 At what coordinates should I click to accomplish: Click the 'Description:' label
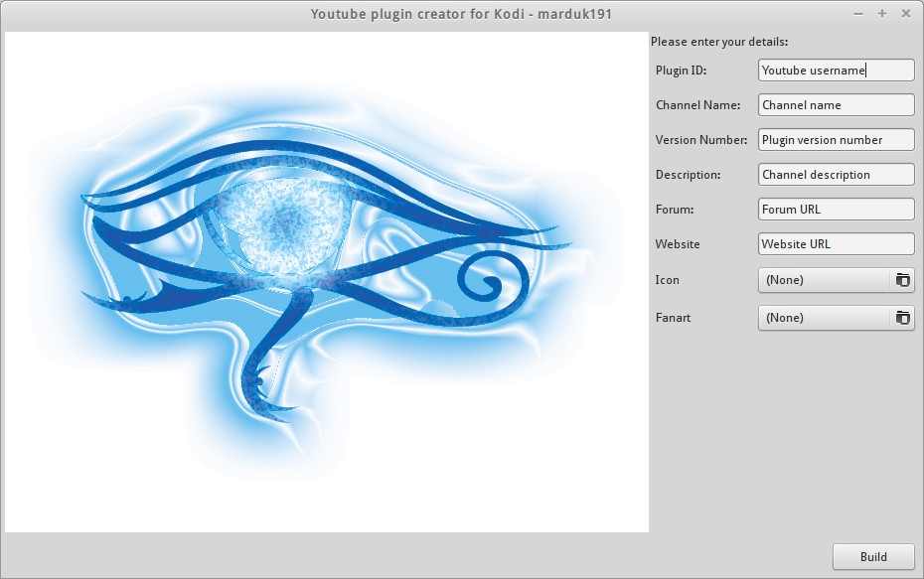[x=688, y=175]
